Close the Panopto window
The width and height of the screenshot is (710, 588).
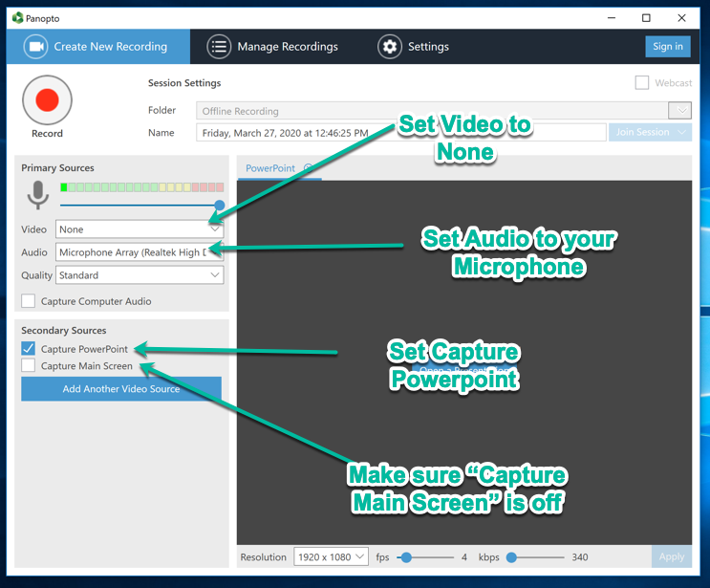coord(681,18)
